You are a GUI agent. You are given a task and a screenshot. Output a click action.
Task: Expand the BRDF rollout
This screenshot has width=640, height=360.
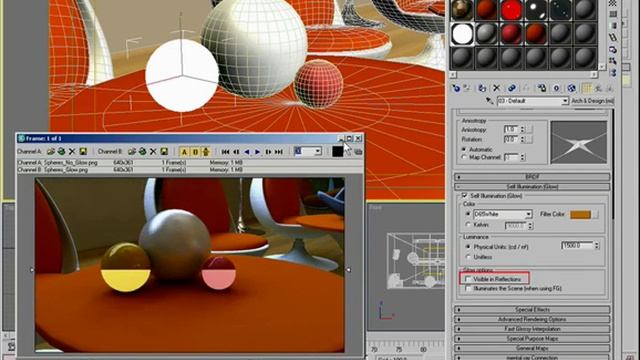[x=532, y=177]
